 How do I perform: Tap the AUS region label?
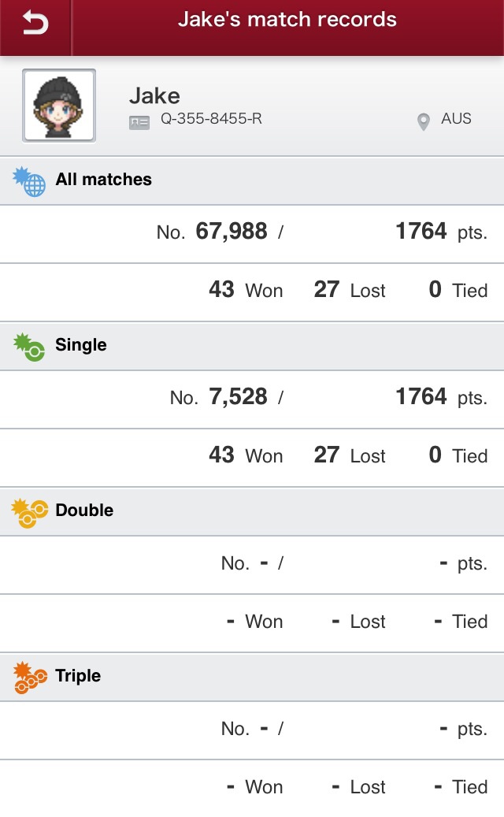pos(456,119)
